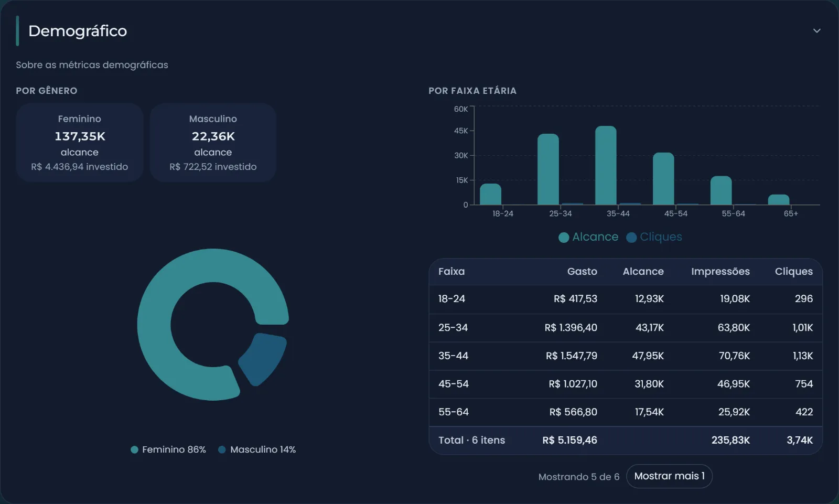Click the 35-44 Alcance bar in chart
Viewport: 839px width, 504px height.
click(x=606, y=166)
